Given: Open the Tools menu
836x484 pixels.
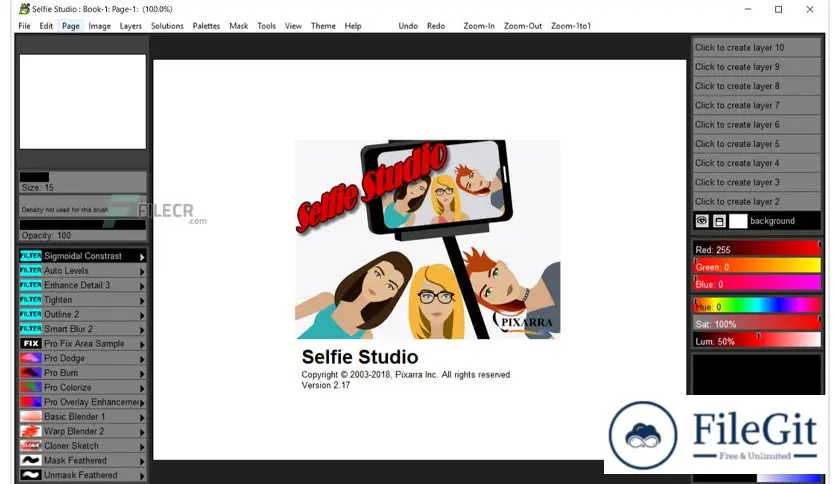Looking at the screenshot, I should click(267, 26).
